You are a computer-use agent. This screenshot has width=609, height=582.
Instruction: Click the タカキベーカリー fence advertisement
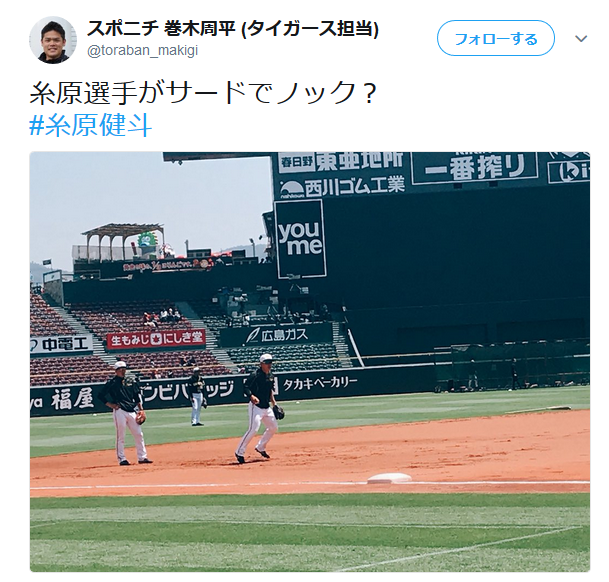(x=319, y=384)
